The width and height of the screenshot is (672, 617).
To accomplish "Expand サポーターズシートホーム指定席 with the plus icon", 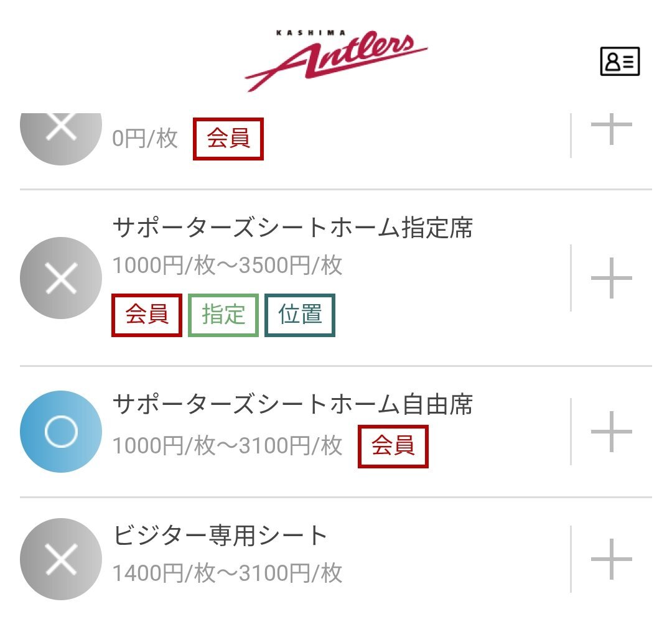I will pyautogui.click(x=612, y=278).
